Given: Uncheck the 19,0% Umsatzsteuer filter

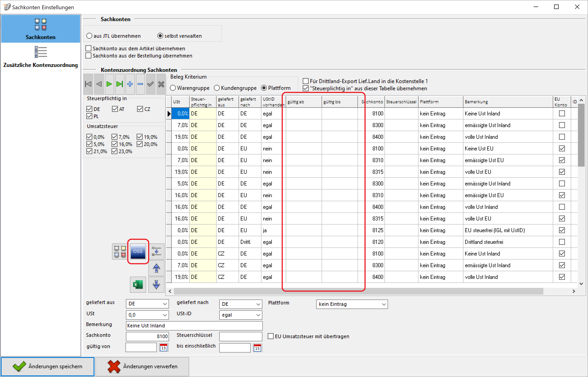Looking at the screenshot, I should coord(139,137).
